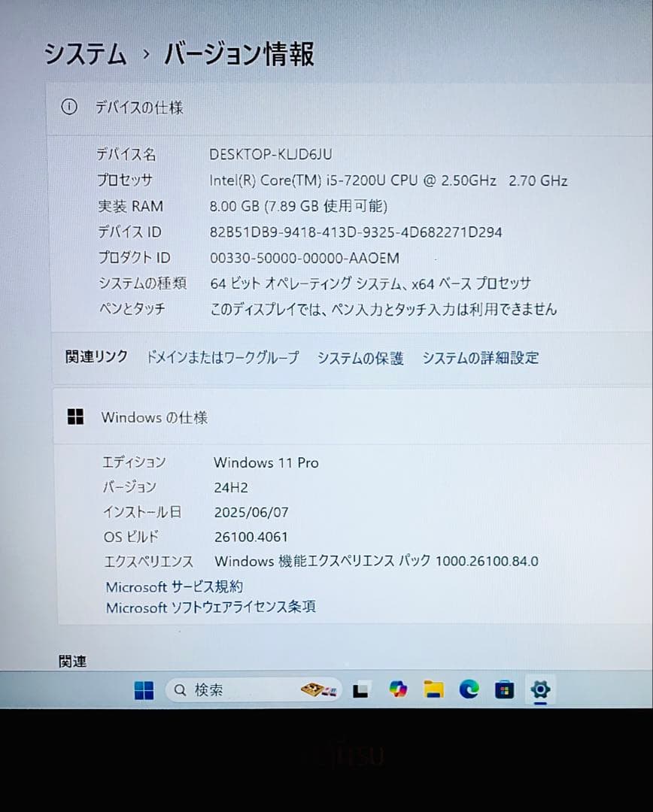Click the Windows logo beside Windows の仕様
The height and width of the screenshot is (812, 653).
tap(76, 417)
